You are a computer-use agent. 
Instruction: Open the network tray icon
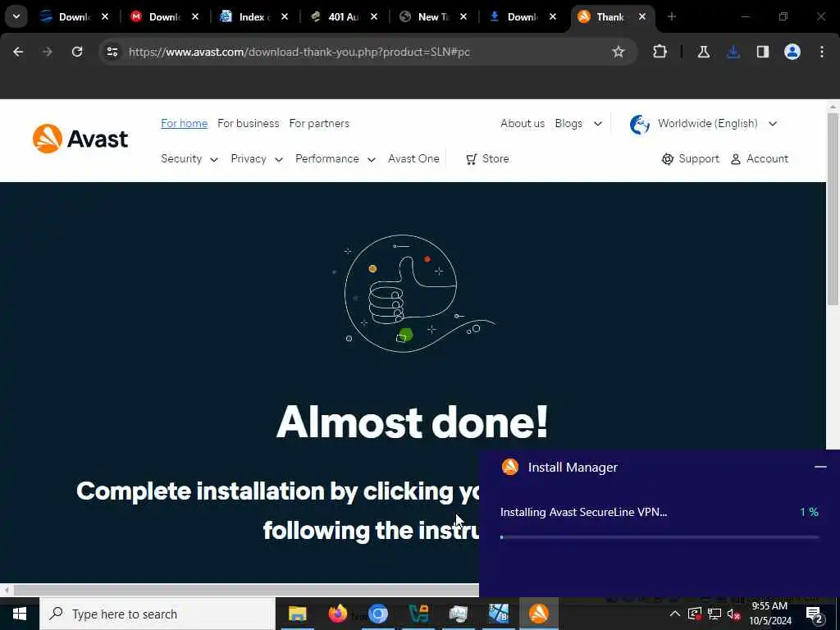pyautogui.click(x=714, y=614)
